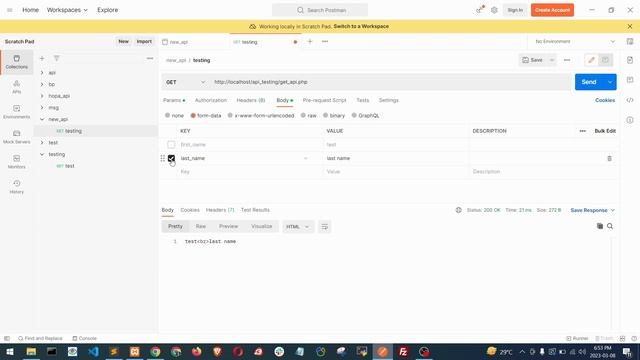Open the Send button dropdown arrow
640x360 pixels.
tap(610, 82)
